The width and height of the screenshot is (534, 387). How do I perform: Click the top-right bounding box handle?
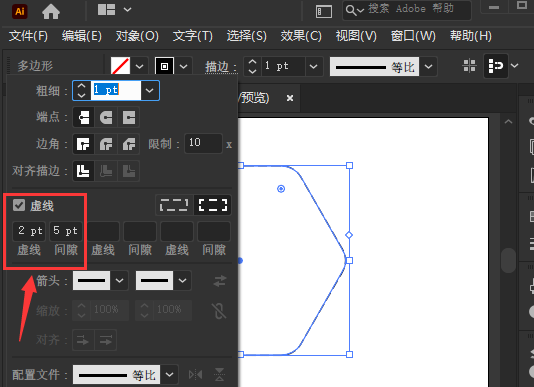pyautogui.click(x=349, y=166)
